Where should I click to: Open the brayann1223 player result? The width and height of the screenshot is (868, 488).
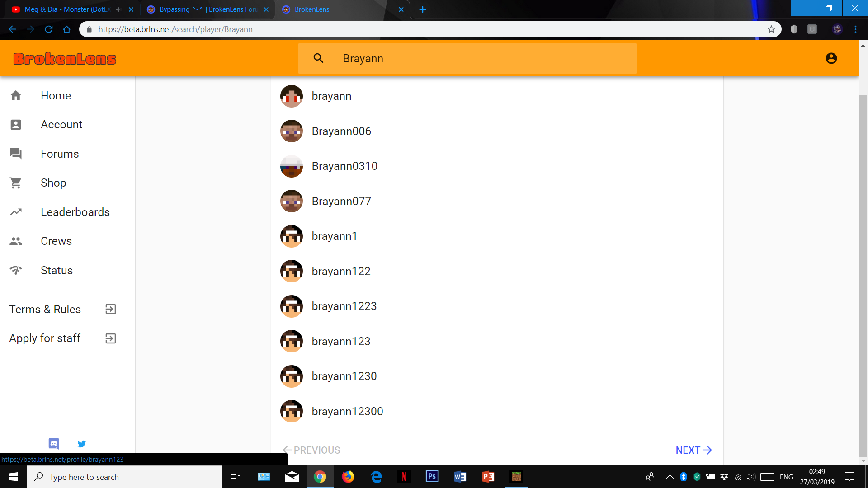coord(497,306)
